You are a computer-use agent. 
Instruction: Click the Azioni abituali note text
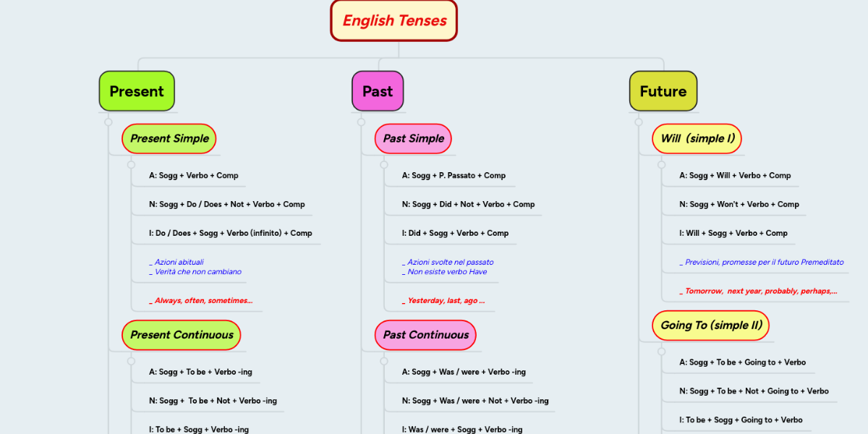[179, 262]
